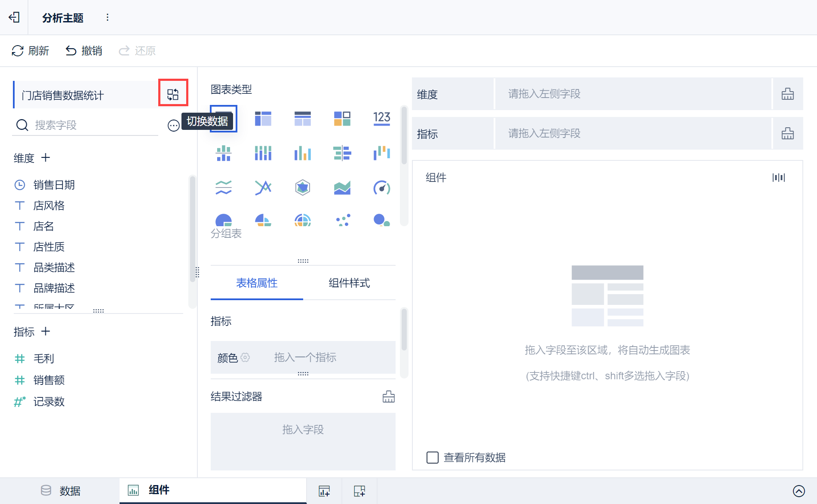Select the 店风格 field
This screenshot has height=504, width=817.
point(49,206)
